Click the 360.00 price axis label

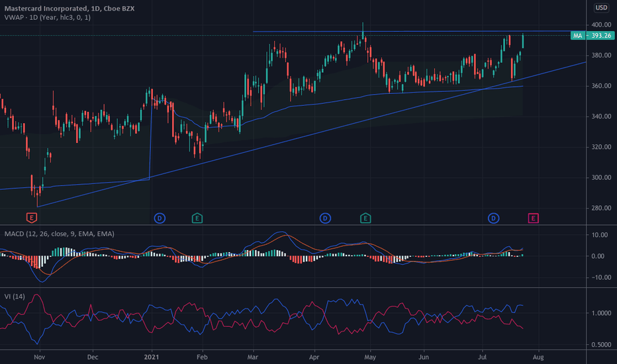tap(601, 86)
